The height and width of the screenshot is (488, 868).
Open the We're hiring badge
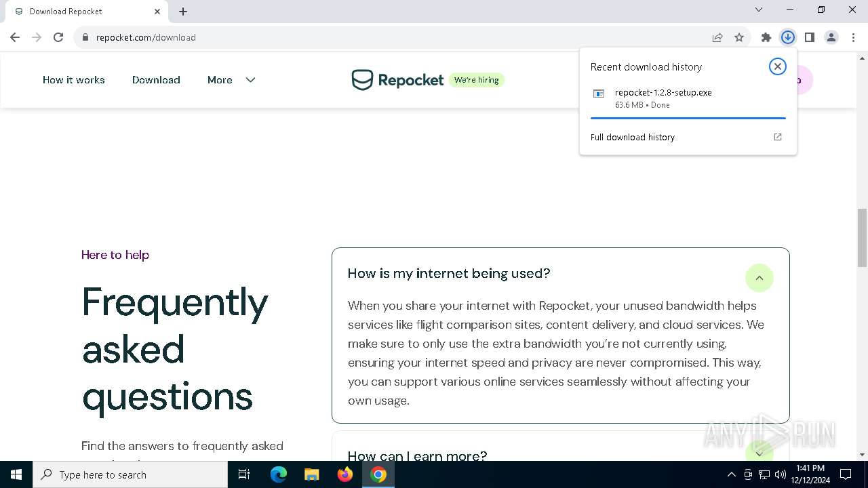click(477, 80)
